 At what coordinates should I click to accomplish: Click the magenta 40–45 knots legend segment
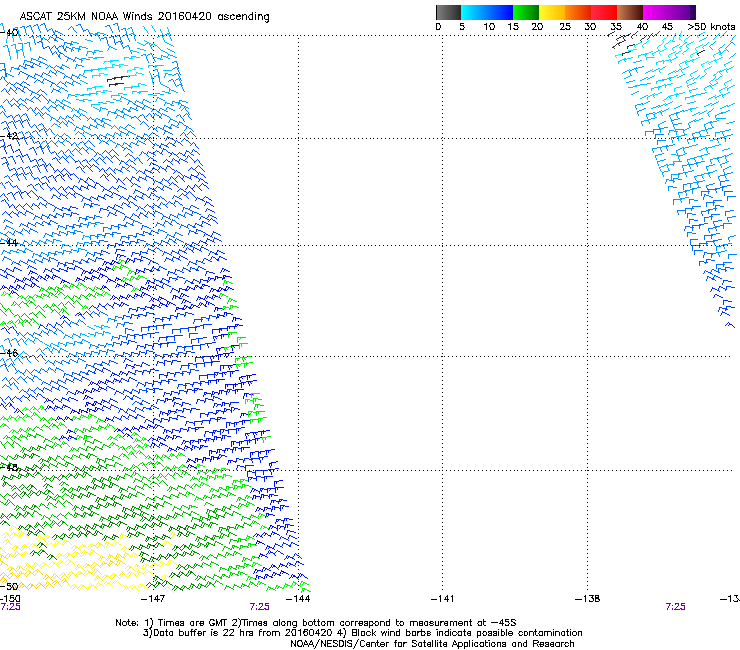click(656, 12)
